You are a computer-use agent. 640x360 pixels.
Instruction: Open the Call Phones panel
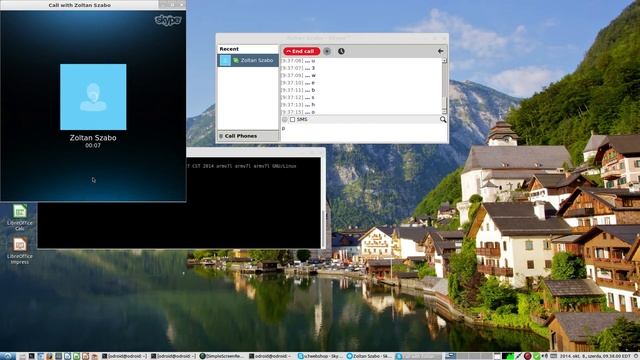[248, 136]
